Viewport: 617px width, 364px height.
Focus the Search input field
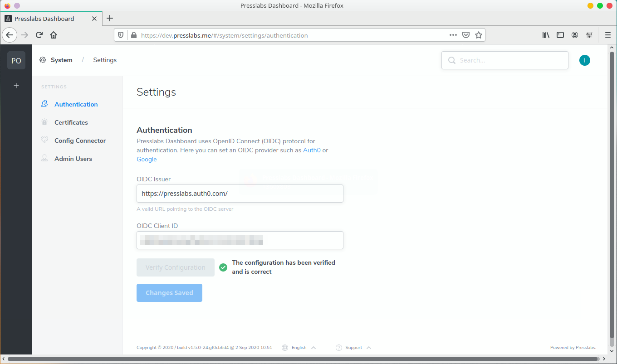(505, 60)
